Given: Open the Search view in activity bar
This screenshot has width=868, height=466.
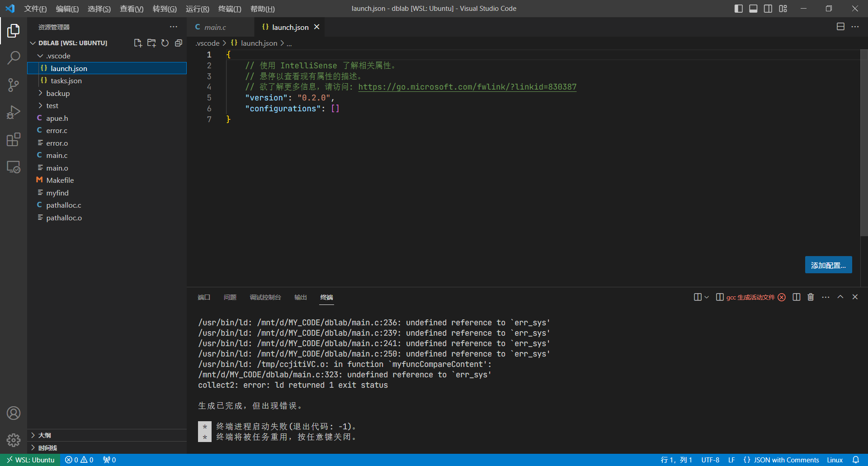Looking at the screenshot, I should [14, 58].
